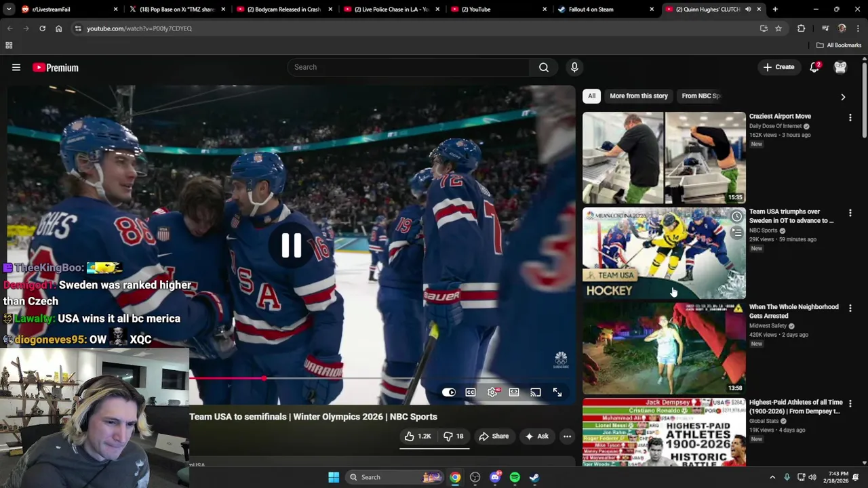
Task: Open Highest-Paid Athletes of all Time title
Action: coord(795,407)
